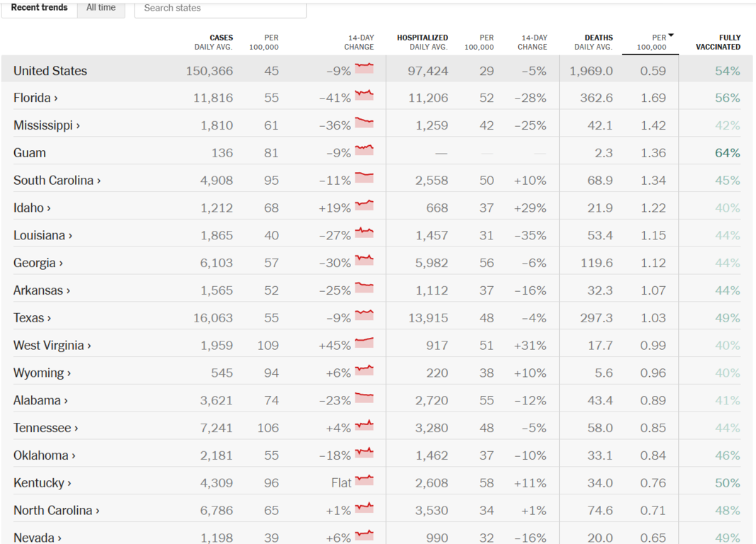This screenshot has width=756, height=544.
Task: Open the Mississippi state link
Action: pyautogui.click(x=47, y=125)
